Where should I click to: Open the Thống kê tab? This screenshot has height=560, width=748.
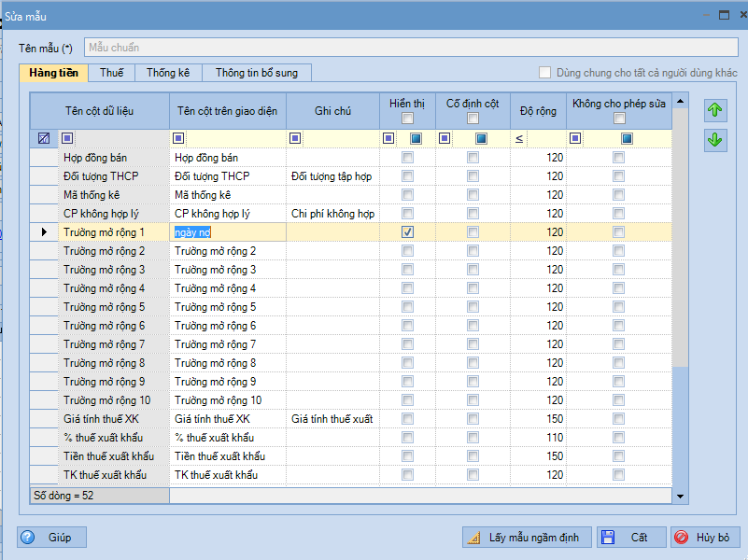[x=168, y=73]
